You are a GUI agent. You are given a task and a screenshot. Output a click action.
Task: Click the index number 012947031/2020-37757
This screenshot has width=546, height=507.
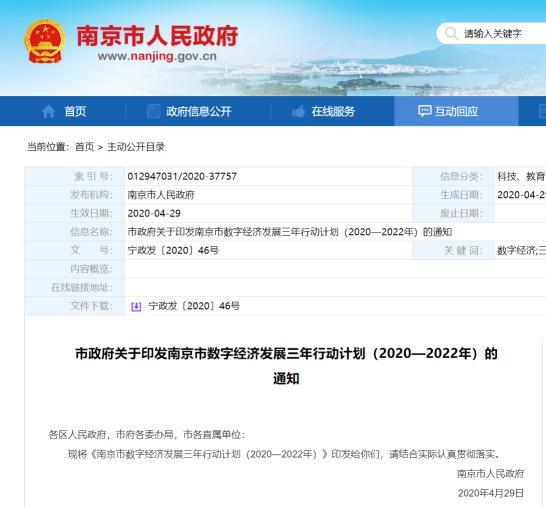182,176
